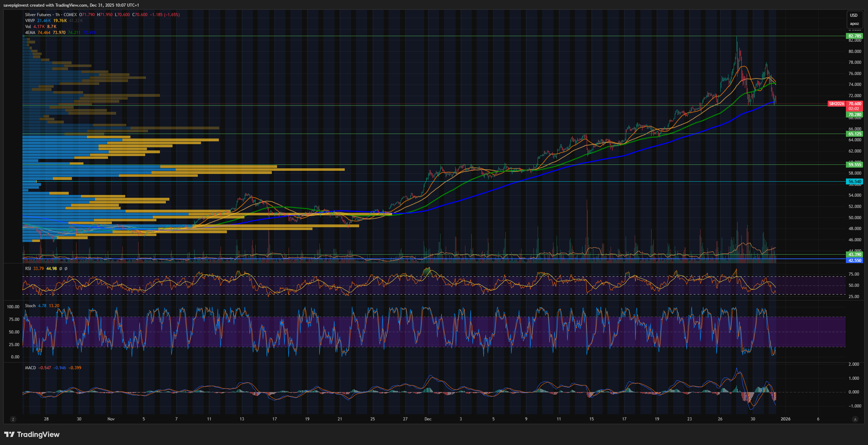This screenshot has width=868, height=445.
Task: Click the red SIH2026 symbol price tag
Action: 836,104
